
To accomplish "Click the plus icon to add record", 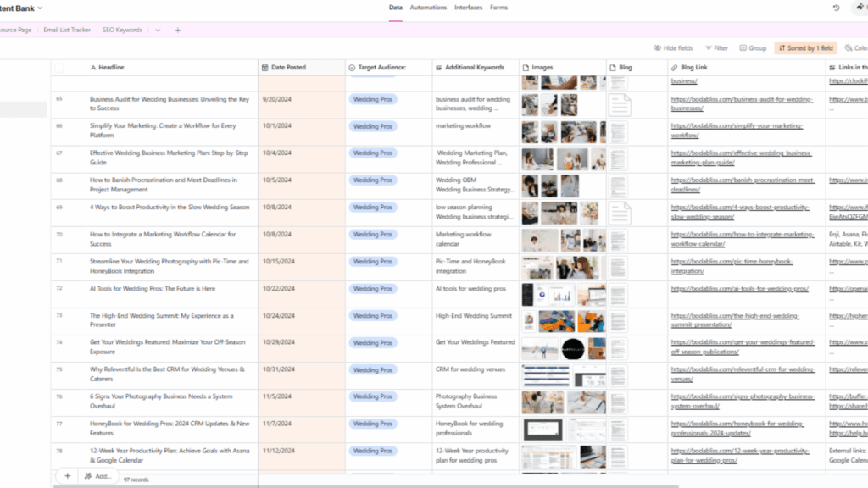I will [68, 476].
